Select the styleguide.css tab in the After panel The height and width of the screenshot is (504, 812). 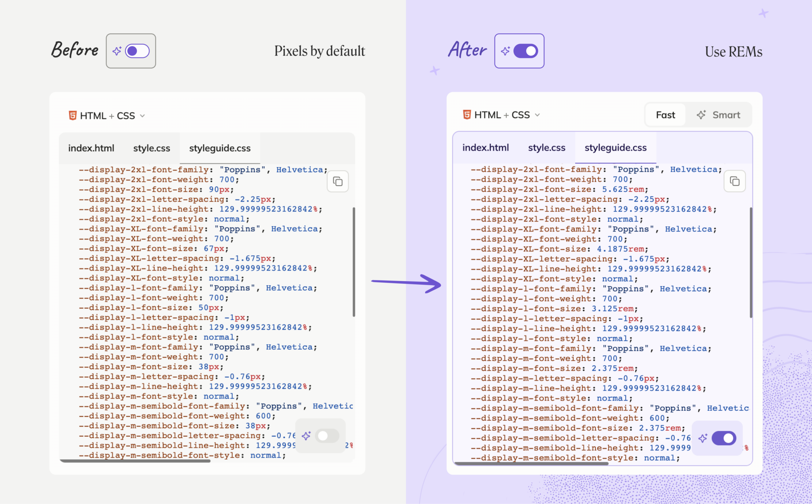point(615,147)
